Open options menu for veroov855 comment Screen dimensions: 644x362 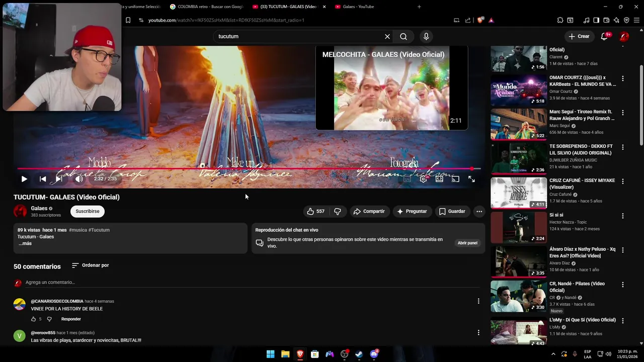click(478, 333)
